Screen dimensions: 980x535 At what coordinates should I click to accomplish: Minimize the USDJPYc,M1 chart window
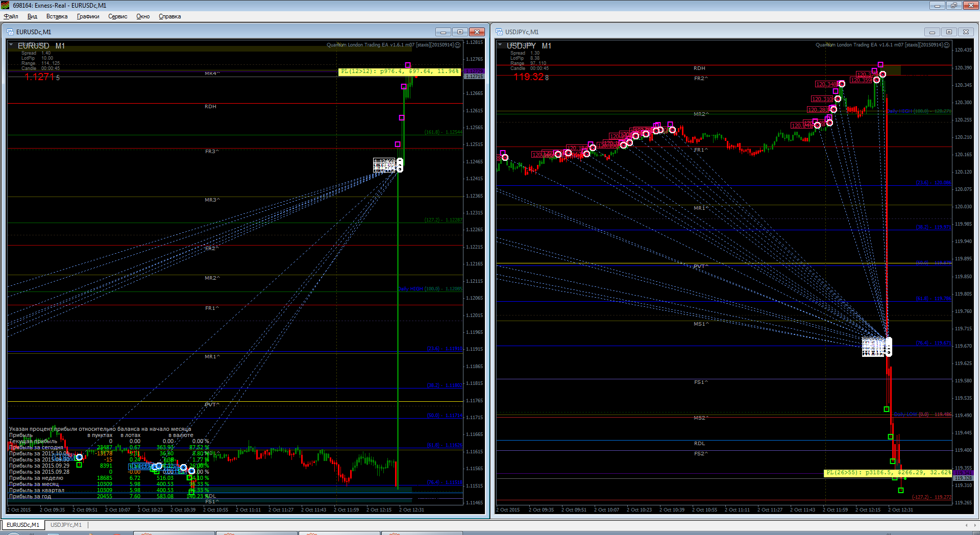932,32
